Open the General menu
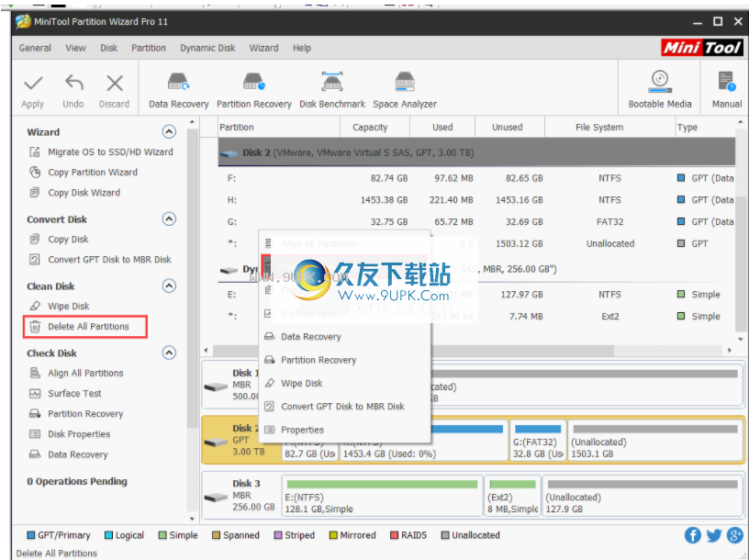Viewport: 749px width, 560px height. point(35,48)
